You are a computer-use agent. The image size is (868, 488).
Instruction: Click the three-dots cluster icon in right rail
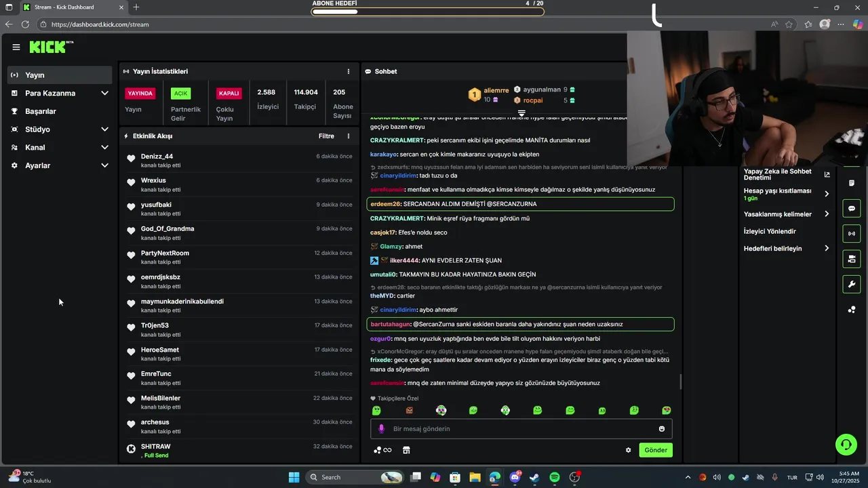click(852, 310)
